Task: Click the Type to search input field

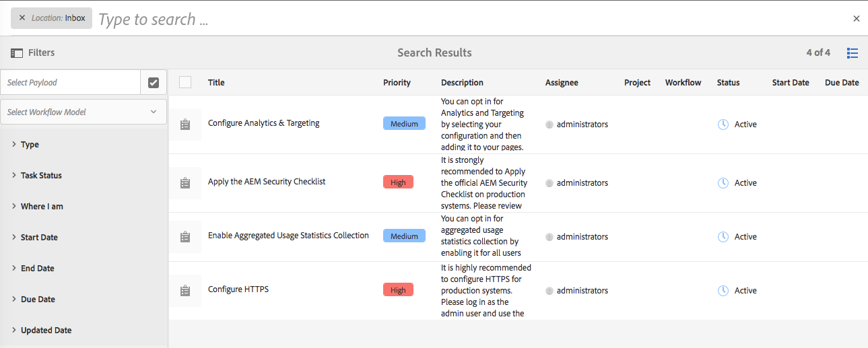Action: point(404,19)
